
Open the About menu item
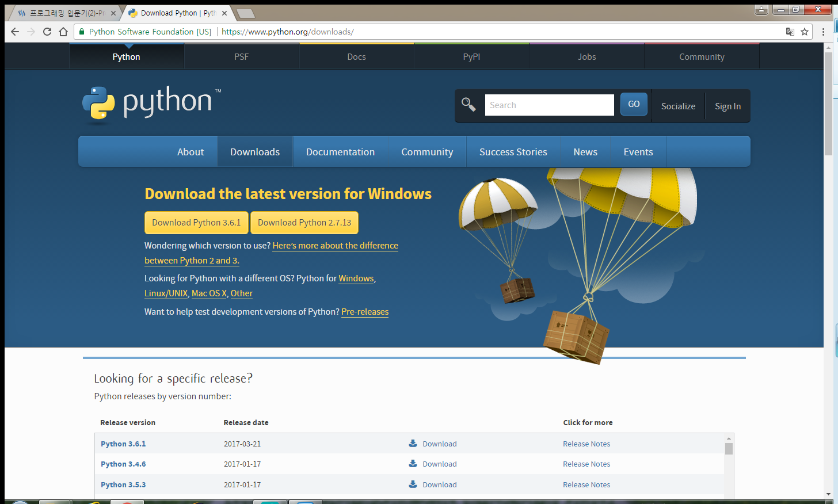pos(191,152)
